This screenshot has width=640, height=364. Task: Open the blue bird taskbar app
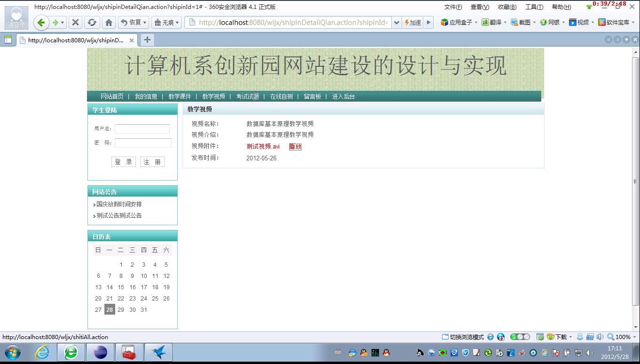(x=158, y=352)
